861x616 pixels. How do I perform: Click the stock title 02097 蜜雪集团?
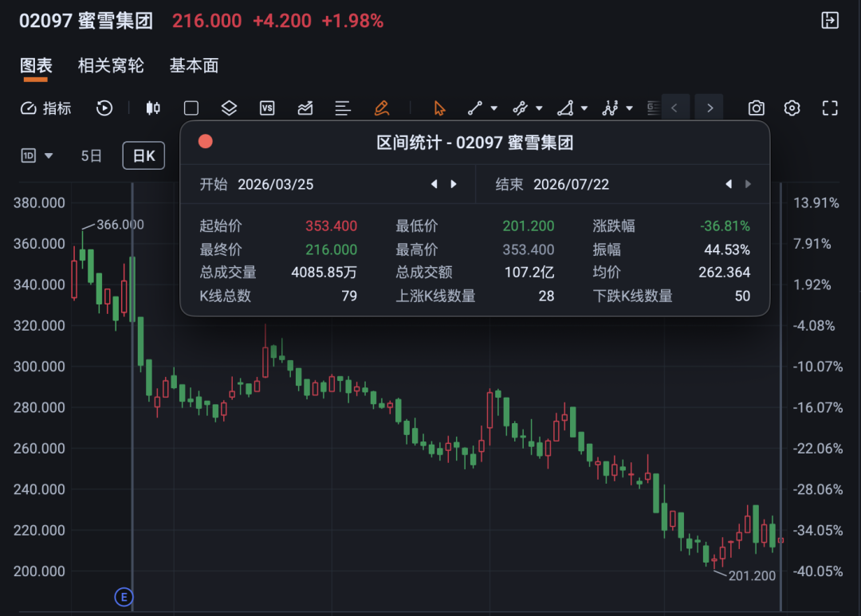(86, 21)
